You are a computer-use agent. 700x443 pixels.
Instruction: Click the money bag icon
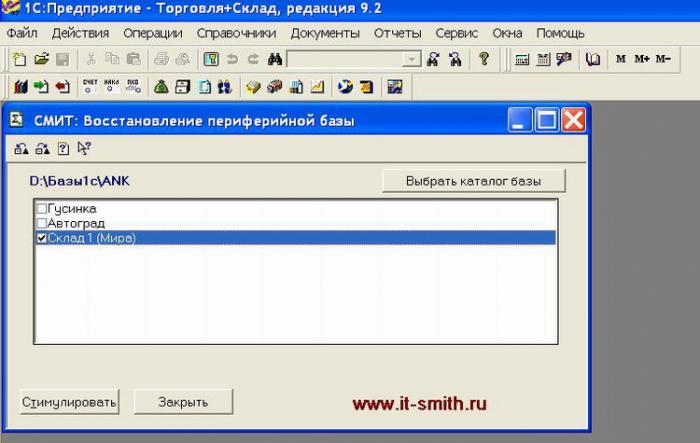point(161,87)
